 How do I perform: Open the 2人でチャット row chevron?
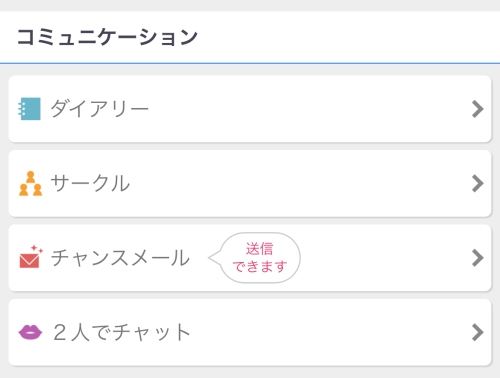point(478,332)
